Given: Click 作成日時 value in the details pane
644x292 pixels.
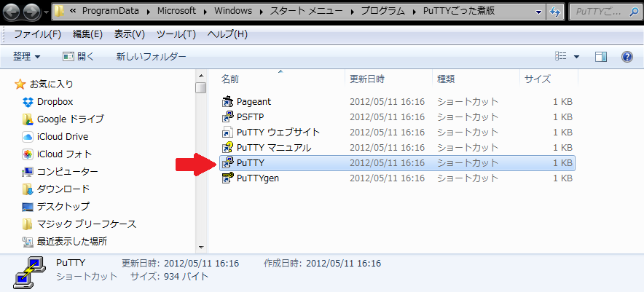Looking at the screenshot, I should coord(343,264).
